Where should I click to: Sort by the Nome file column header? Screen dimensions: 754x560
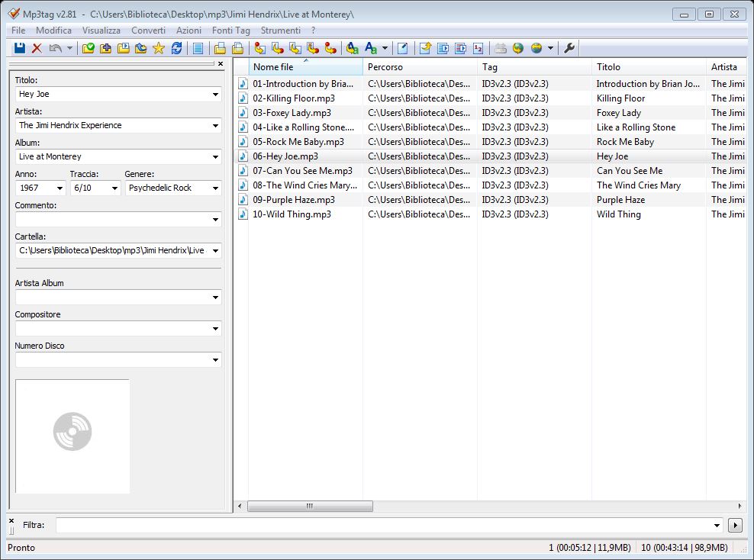pyautogui.click(x=305, y=67)
